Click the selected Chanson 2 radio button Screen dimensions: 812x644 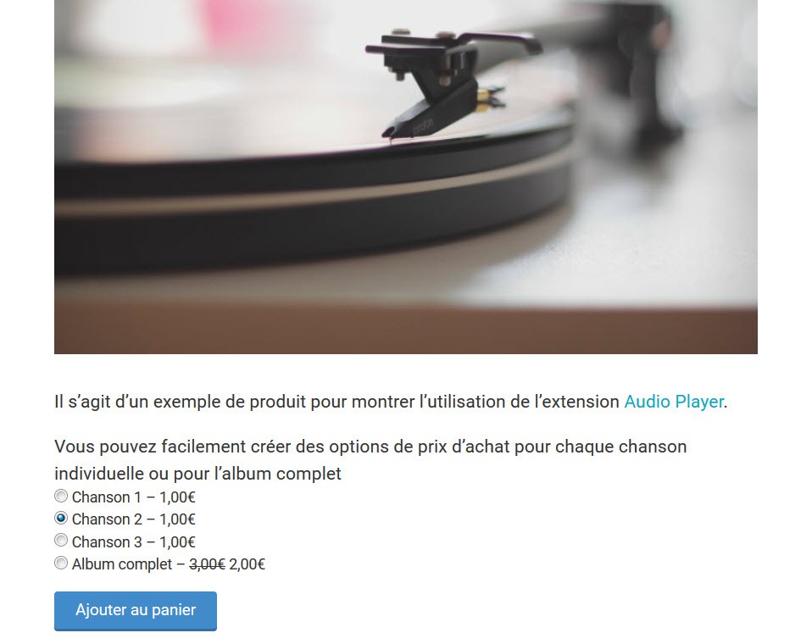click(61, 518)
